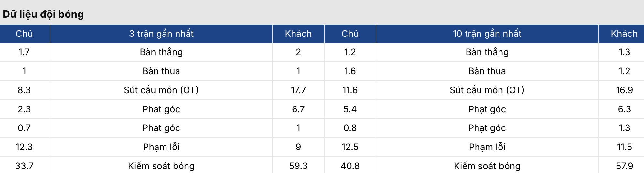Image resolution: width=644 pixels, height=173 pixels.
Task: Click "Kiểm soát bóng" in the 10-match table
Action: (487, 166)
